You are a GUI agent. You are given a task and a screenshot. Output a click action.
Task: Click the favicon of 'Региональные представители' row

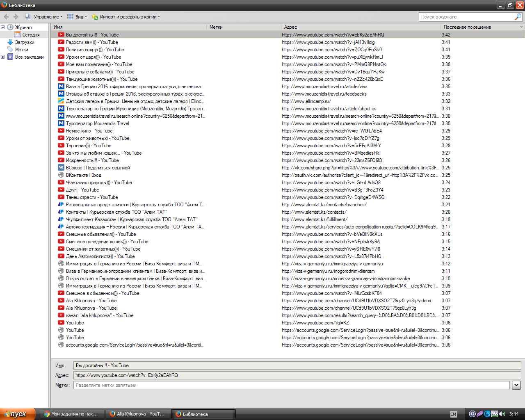pyautogui.click(x=61, y=205)
